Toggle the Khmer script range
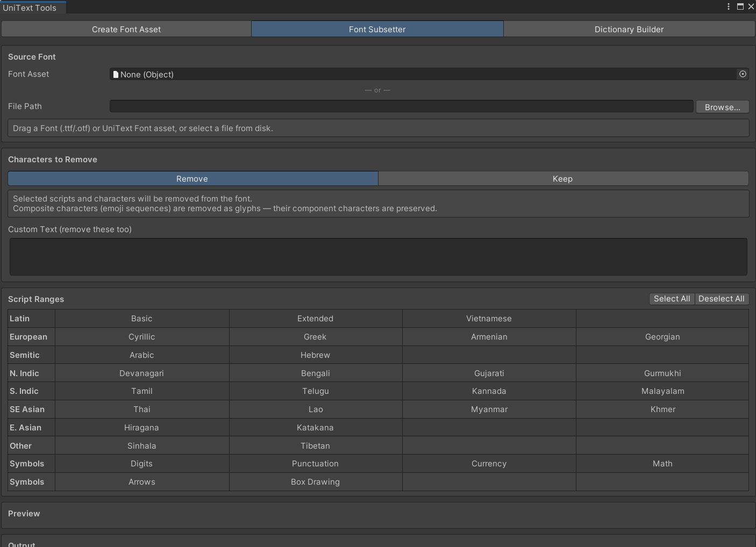This screenshot has height=547, width=756. pos(662,409)
